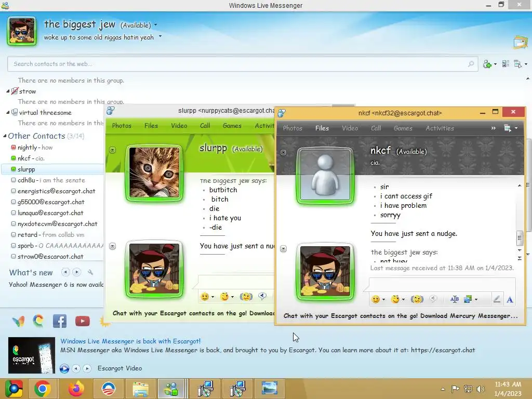Toggle own display picture arrow in slurpp chat
Image resolution: width=532 pixels, height=399 pixels.
coord(112,246)
